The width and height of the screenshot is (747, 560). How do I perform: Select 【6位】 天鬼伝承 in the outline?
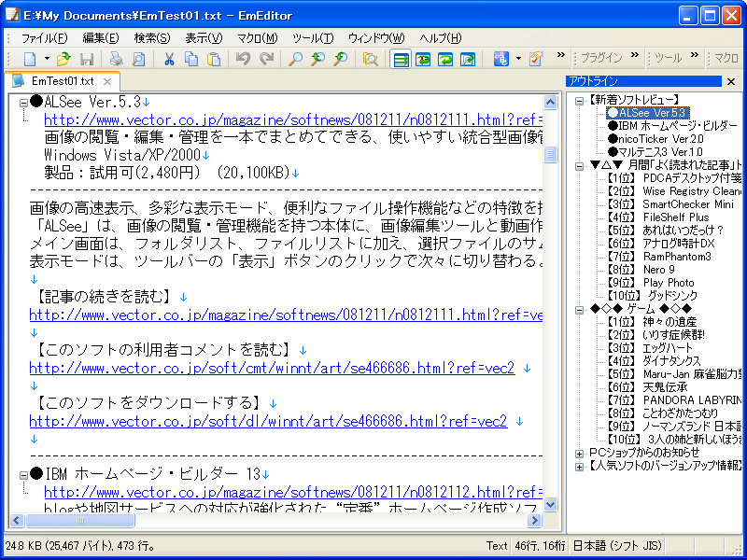646,387
